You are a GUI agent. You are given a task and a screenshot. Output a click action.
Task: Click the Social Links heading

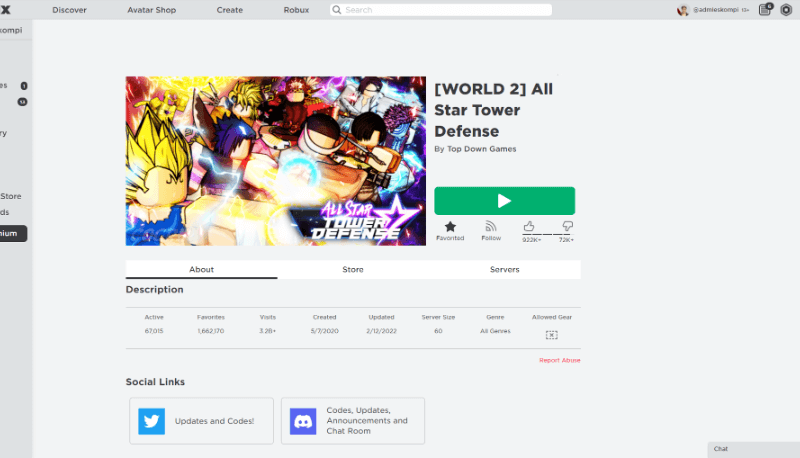[155, 382]
